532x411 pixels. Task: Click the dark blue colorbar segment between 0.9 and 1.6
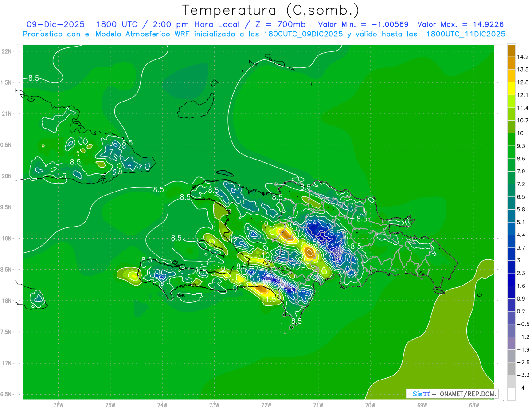point(511,292)
